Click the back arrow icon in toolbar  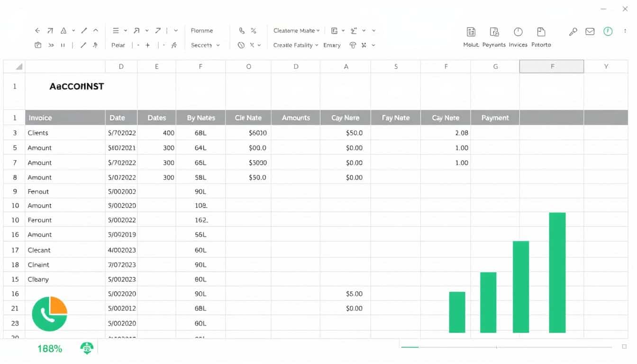click(x=37, y=30)
